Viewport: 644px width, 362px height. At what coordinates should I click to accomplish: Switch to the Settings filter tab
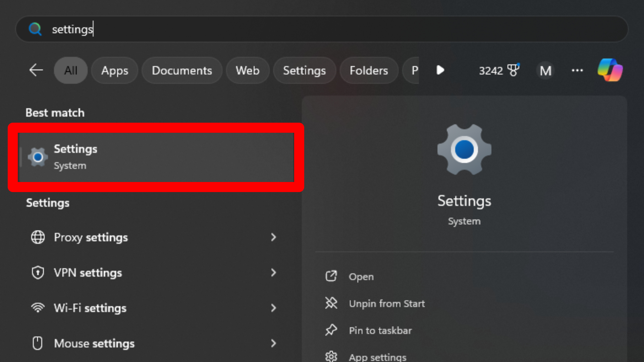point(304,70)
